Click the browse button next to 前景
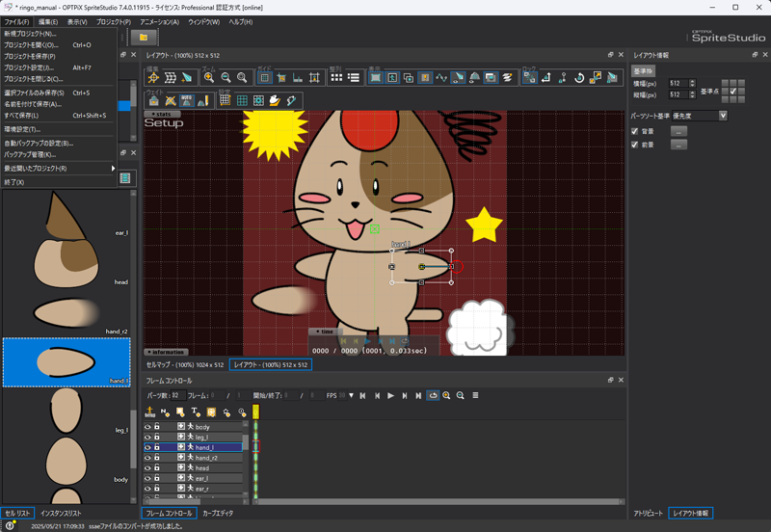Viewport: 771px width, 532px height. coord(678,145)
